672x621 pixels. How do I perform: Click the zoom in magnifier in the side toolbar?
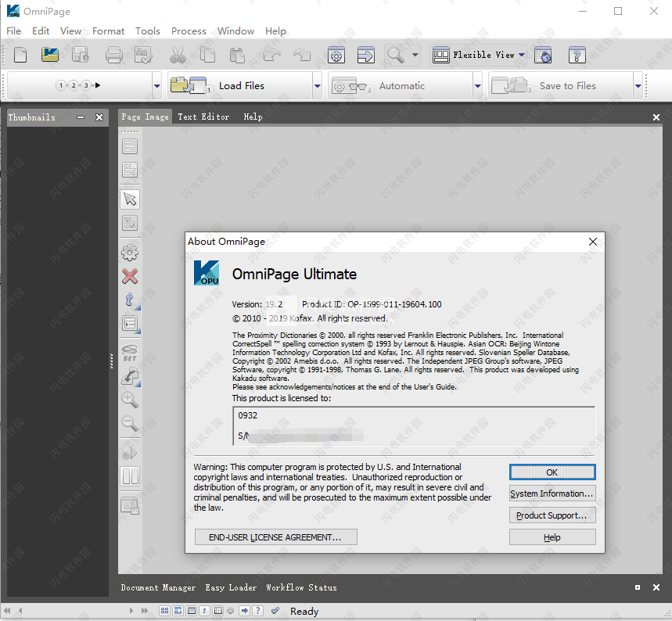pyautogui.click(x=130, y=400)
